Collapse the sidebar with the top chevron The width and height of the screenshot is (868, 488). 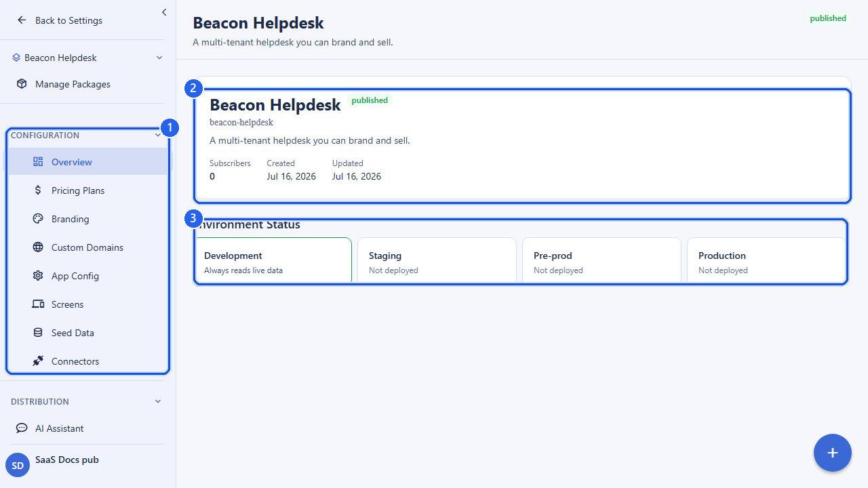[x=164, y=12]
